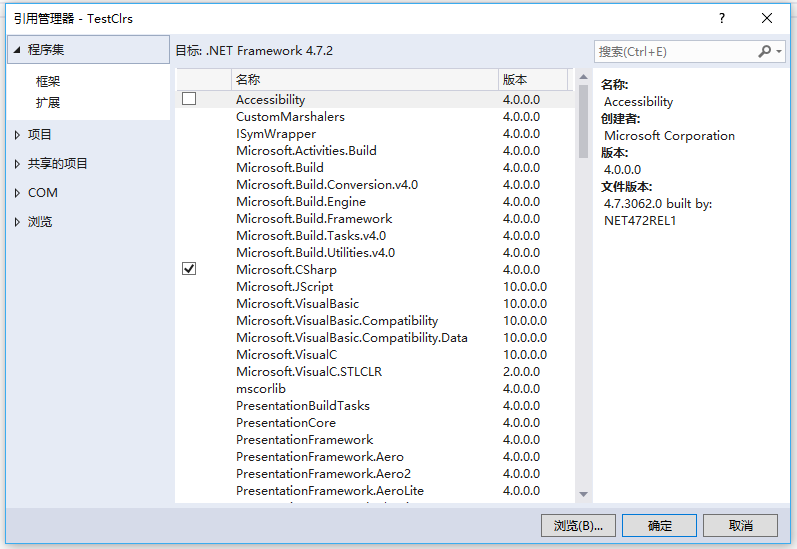Screen dimensions: 797x549
Task: Select the Microsoft.VisualBasic.Compatibility.Data row
Action: (x=375, y=338)
